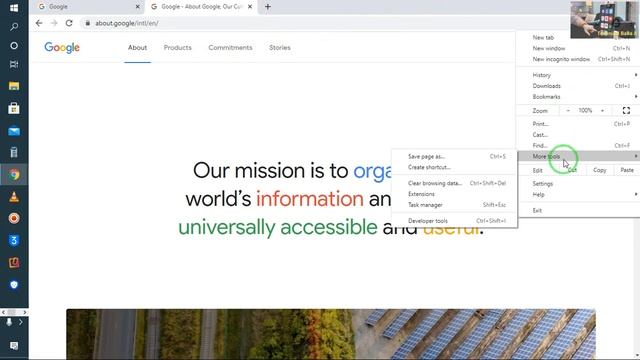640x360 pixels.
Task: Select Clear browsing data... option
Action: [455, 183]
